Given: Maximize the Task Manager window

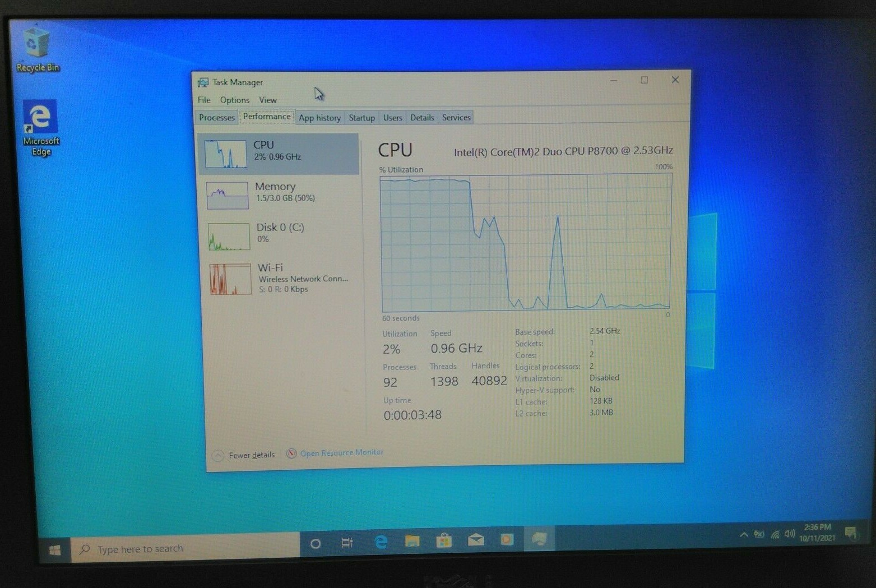Looking at the screenshot, I should 644,80.
